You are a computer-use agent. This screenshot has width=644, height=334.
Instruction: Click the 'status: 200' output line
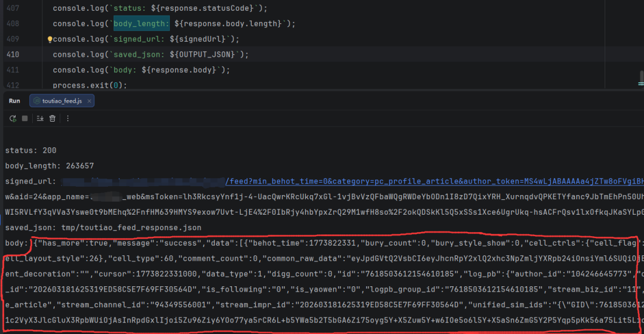tap(31, 150)
